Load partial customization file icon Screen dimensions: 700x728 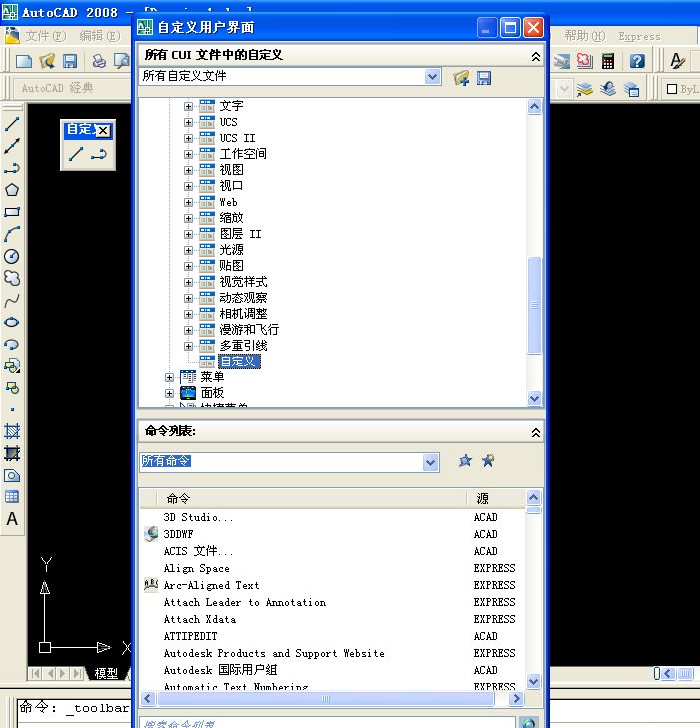[461, 78]
